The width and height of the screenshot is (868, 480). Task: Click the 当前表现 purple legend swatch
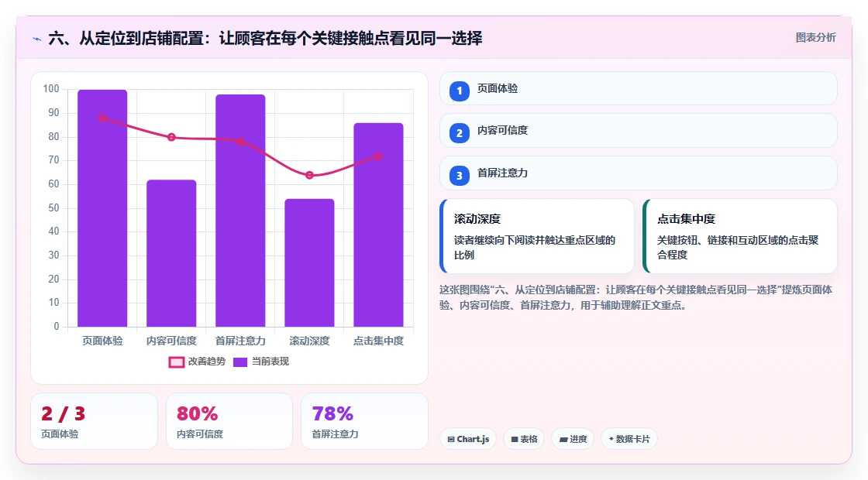[239, 362]
